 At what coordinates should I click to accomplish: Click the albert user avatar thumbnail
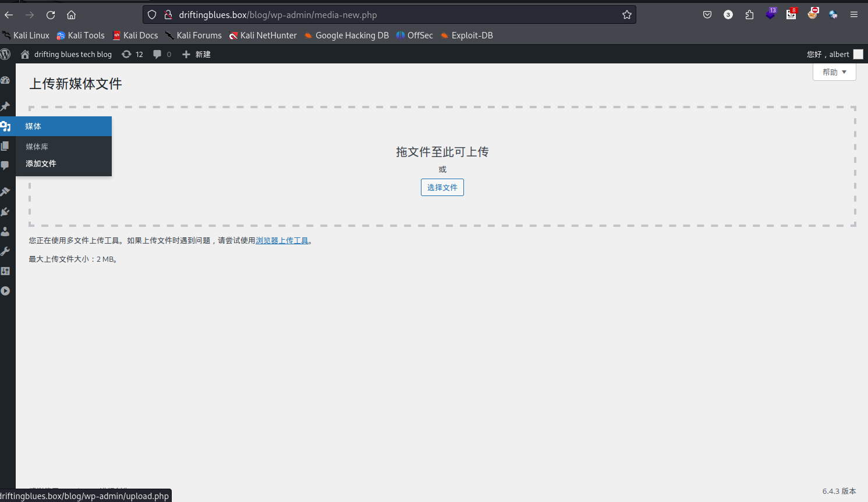pos(858,54)
